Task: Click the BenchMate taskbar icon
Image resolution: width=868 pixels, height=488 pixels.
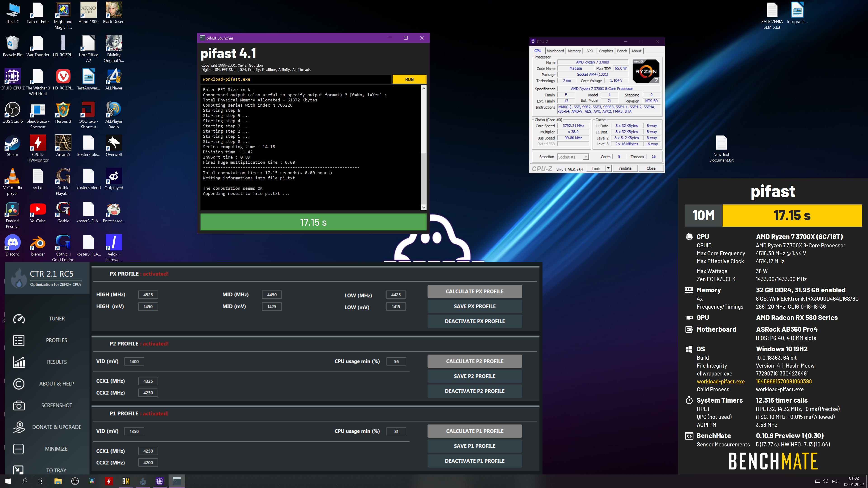Action: click(126, 481)
